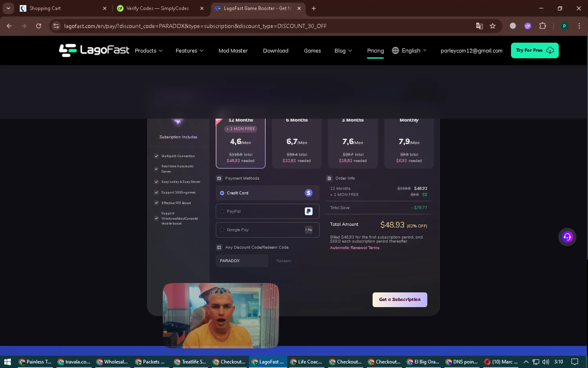Viewport: 588px width, 368px height.
Task: Click the Order Info section icon
Action: pyautogui.click(x=329, y=179)
